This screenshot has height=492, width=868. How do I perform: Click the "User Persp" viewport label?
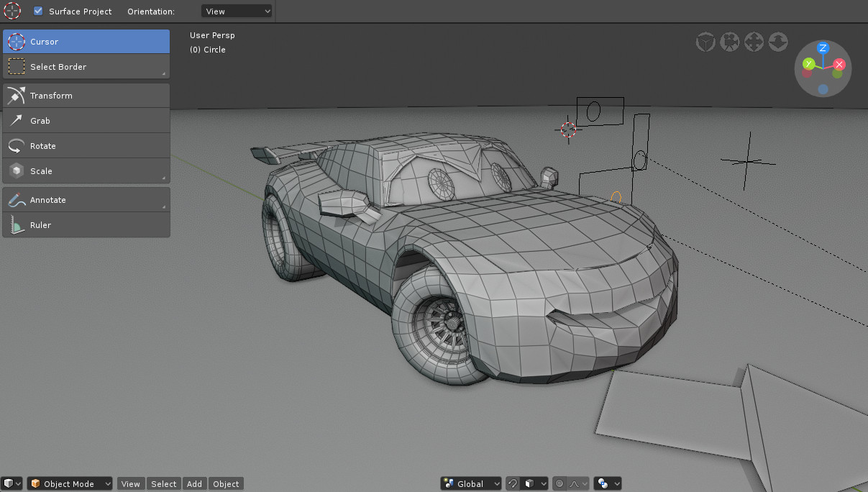coord(212,35)
